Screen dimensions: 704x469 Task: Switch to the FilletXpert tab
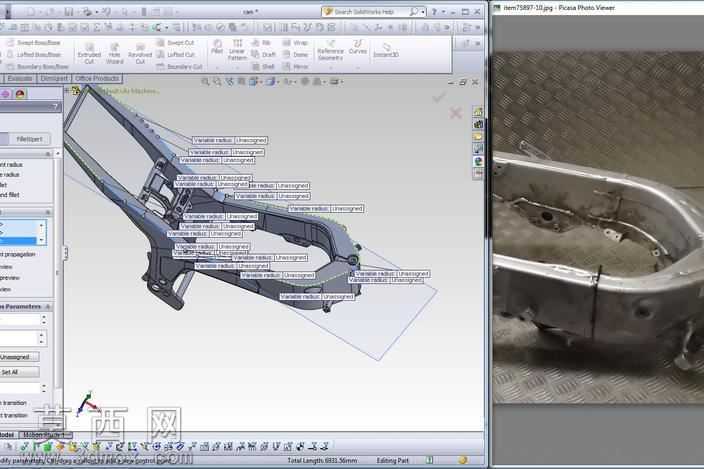30,139
